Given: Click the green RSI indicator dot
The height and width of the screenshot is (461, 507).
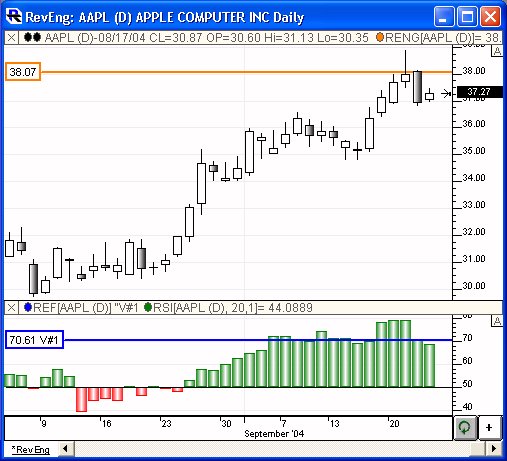Looking at the screenshot, I should [148, 307].
